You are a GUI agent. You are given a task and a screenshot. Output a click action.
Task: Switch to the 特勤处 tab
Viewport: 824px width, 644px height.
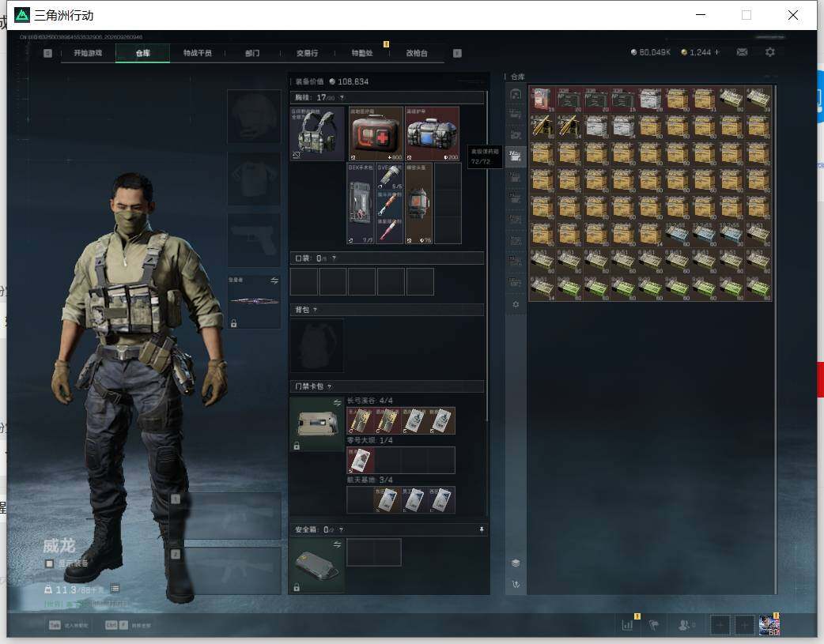(362, 53)
